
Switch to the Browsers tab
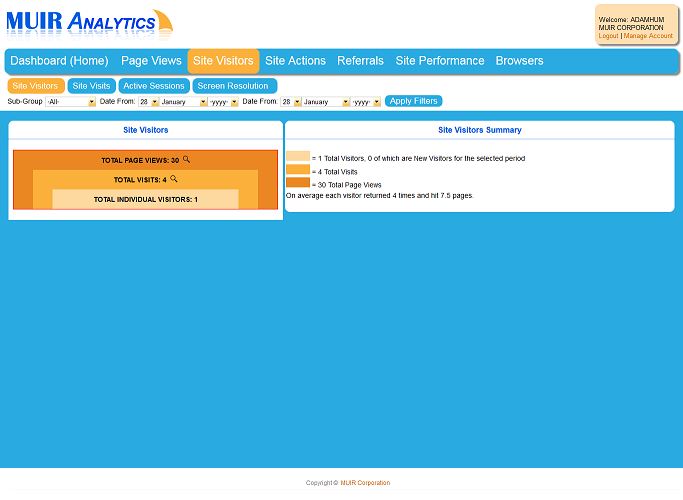click(x=519, y=61)
